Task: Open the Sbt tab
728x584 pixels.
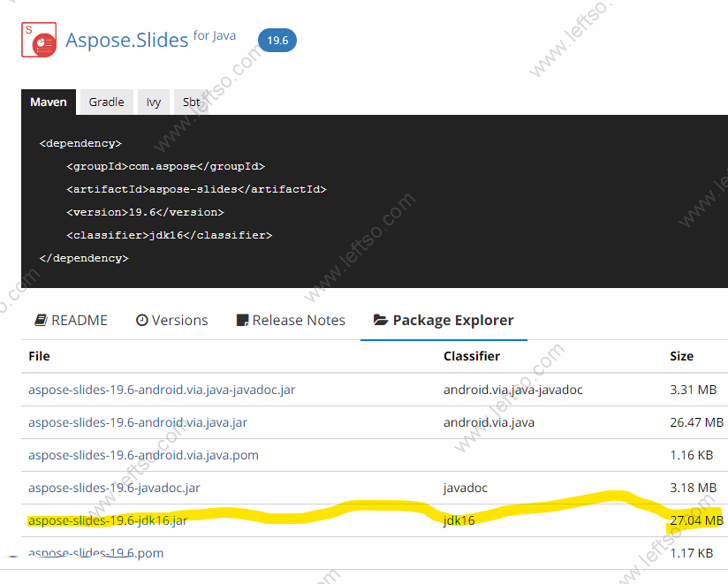Action: click(x=192, y=102)
